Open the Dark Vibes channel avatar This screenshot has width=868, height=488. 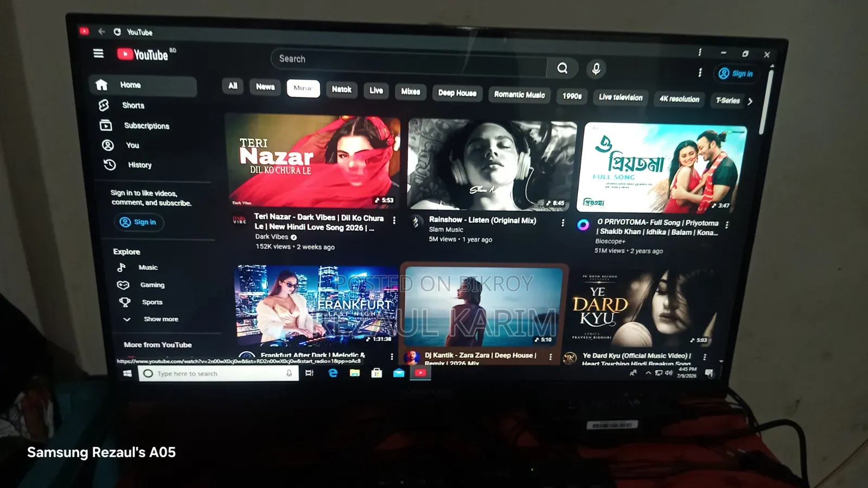tap(239, 220)
